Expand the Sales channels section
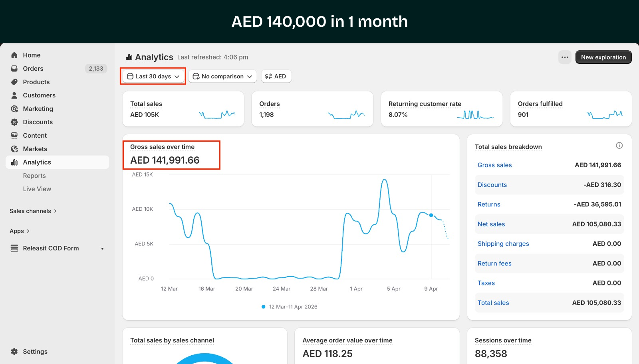Image resolution: width=639 pixels, height=364 pixels. (33, 211)
